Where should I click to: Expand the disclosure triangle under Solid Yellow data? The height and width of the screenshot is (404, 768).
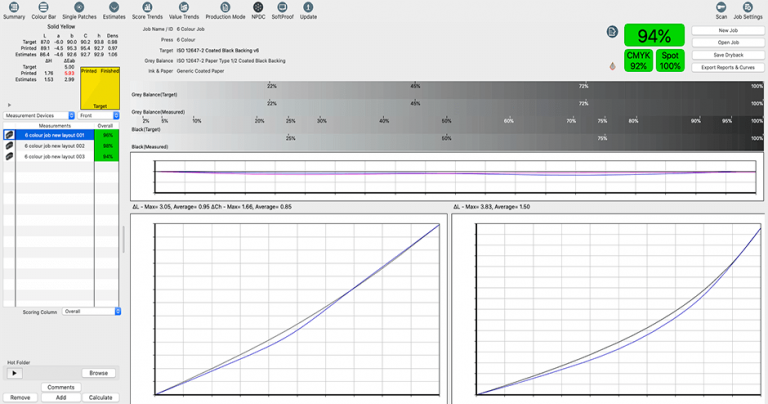pos(9,104)
